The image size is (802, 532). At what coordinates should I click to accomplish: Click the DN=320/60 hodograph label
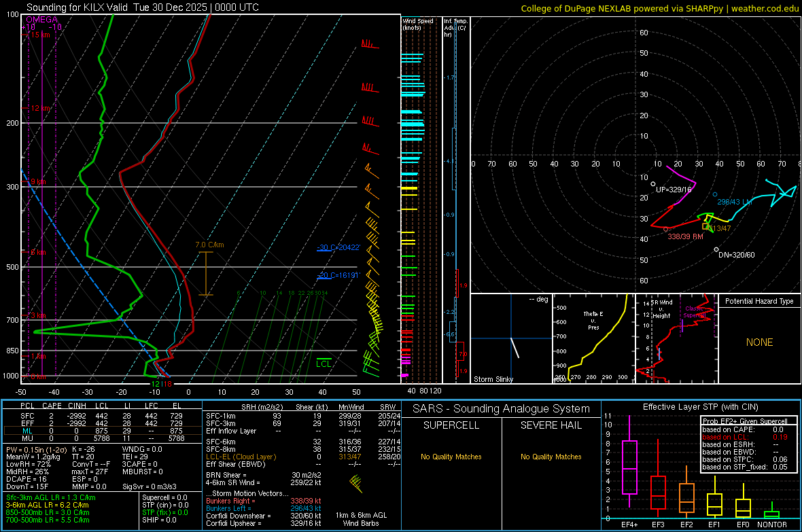[x=737, y=255]
